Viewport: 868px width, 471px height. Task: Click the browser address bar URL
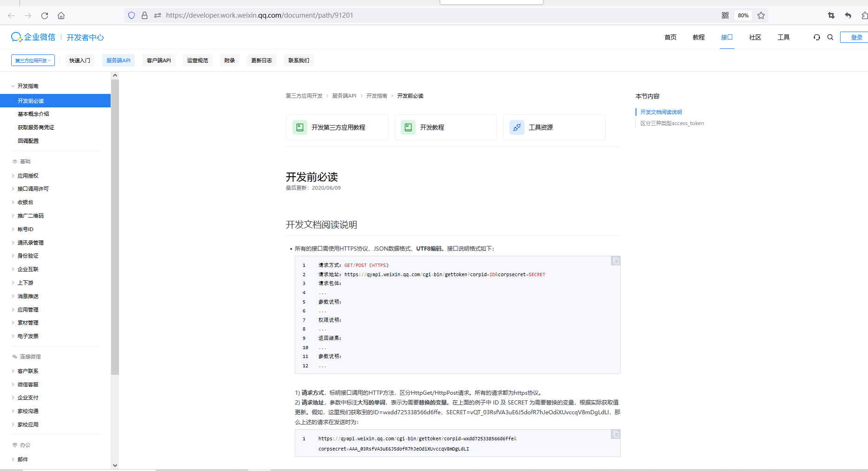click(x=259, y=15)
